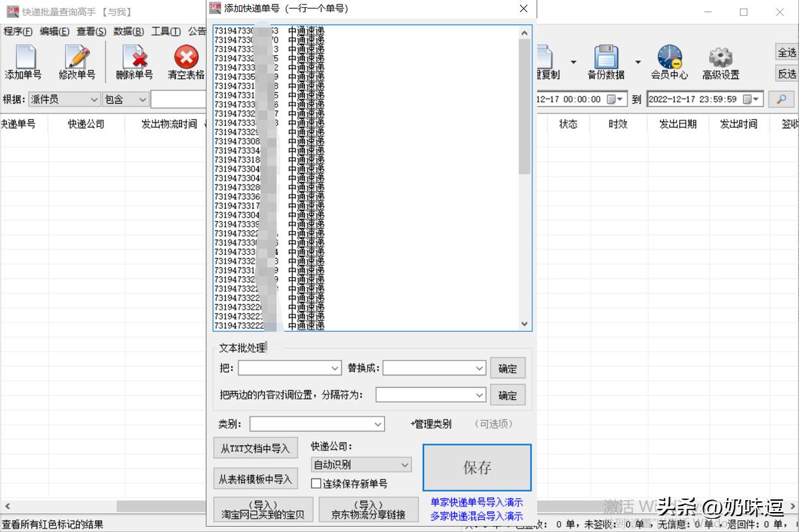Screen dimensions: 799x532
Task: Click the magnifier search icon
Action: pyautogui.click(x=782, y=99)
